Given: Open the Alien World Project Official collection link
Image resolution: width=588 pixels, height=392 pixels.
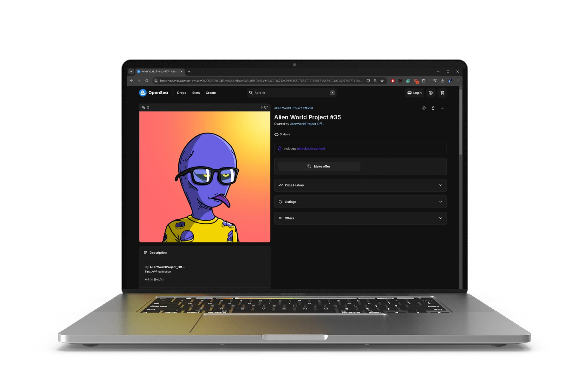Looking at the screenshot, I should pyautogui.click(x=293, y=108).
